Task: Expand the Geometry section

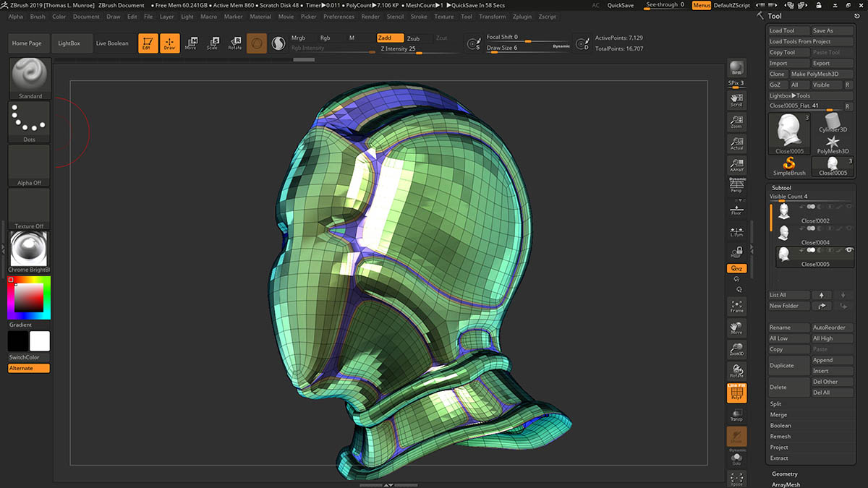Action: [785, 474]
